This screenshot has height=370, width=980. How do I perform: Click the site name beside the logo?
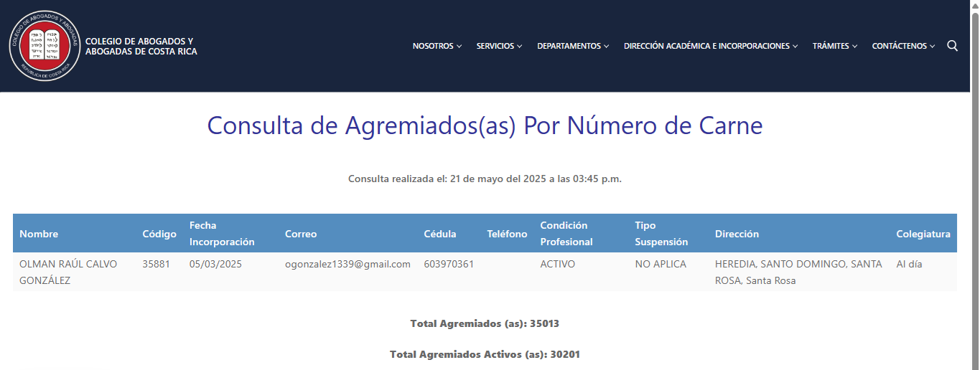pyautogui.click(x=141, y=47)
